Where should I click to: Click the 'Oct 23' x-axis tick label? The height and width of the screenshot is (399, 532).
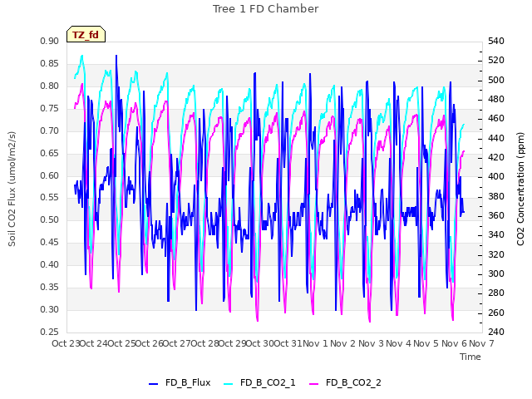pos(66,343)
